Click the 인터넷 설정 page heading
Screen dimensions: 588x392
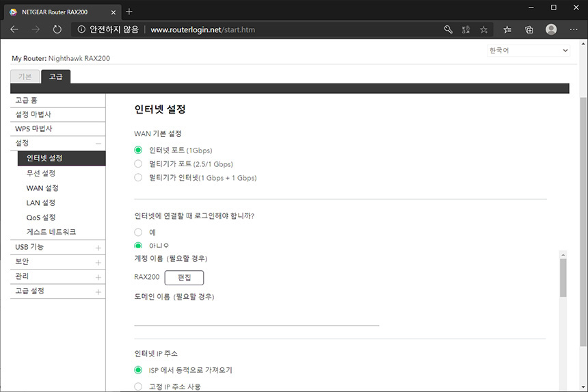160,109
